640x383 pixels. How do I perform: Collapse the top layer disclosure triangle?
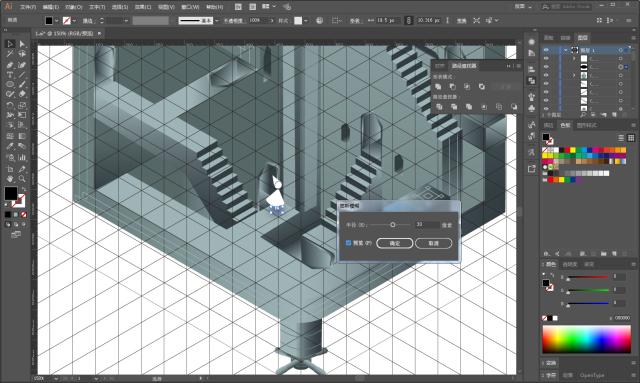click(565, 50)
